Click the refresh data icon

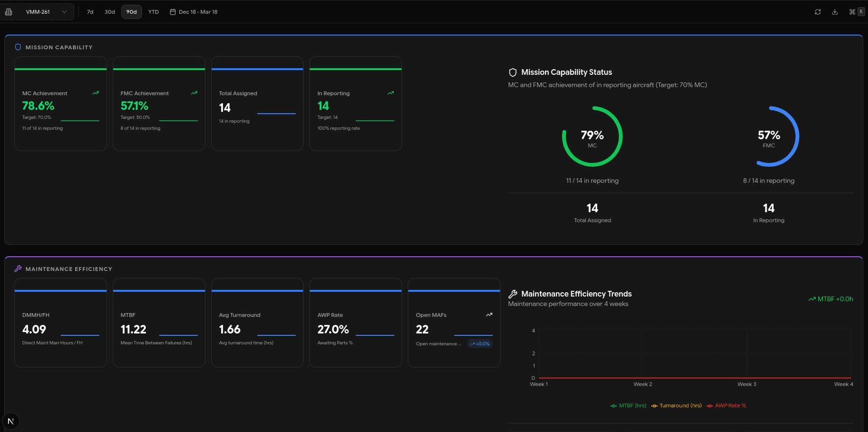817,12
